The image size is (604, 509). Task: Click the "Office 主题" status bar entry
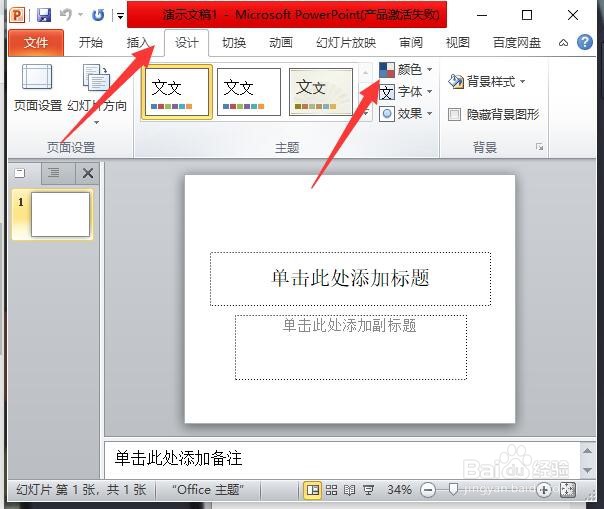click(208, 490)
